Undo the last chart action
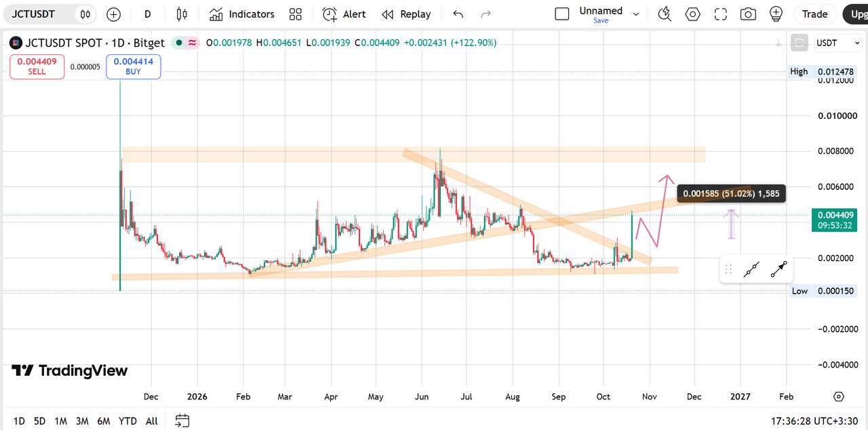Screen dimensions: 868x430 [458, 14]
